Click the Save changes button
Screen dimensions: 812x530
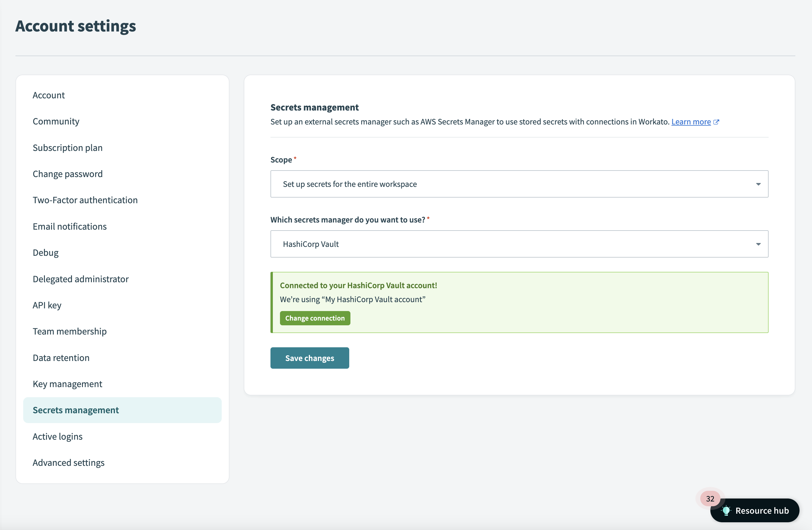point(309,357)
